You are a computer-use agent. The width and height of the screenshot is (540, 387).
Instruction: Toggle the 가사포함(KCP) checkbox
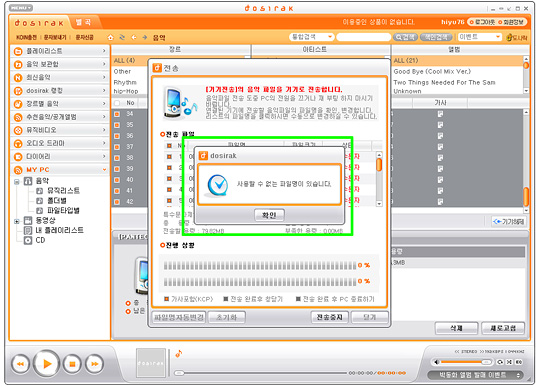click(x=167, y=299)
